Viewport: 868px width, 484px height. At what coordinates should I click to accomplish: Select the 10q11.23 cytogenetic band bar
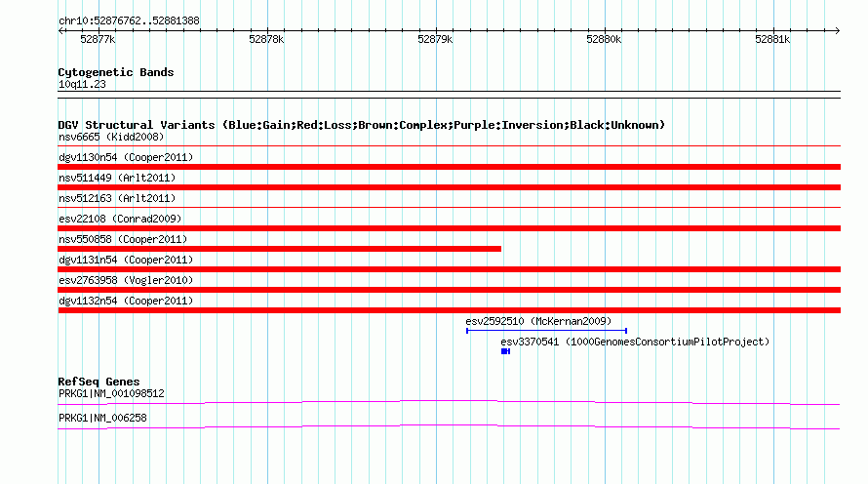(x=449, y=95)
